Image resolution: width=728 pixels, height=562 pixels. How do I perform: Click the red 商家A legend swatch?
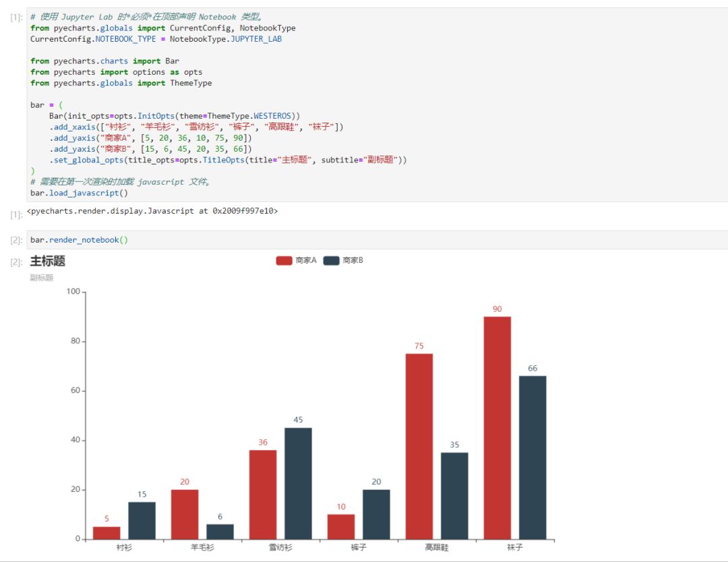[x=284, y=260]
